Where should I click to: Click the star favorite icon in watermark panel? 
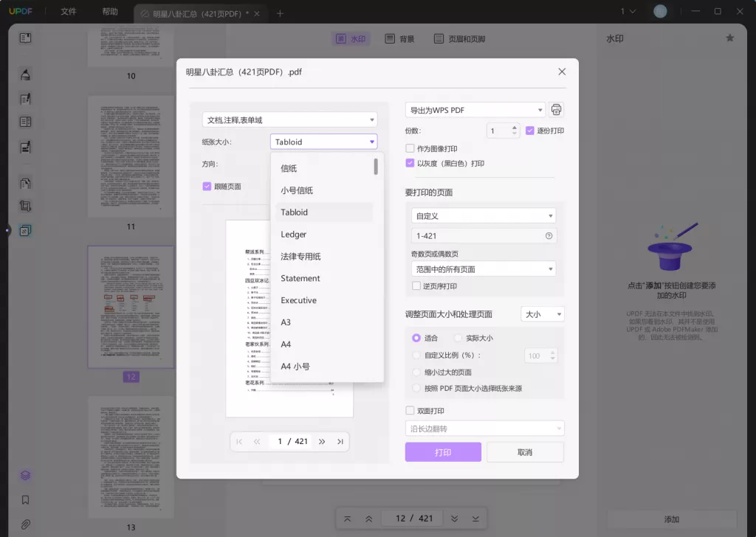[730, 38]
